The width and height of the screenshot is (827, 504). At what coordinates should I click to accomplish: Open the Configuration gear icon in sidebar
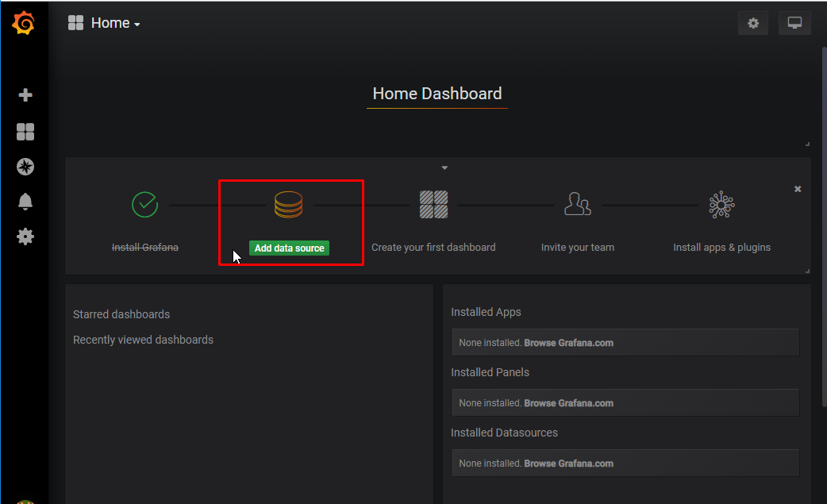point(25,237)
